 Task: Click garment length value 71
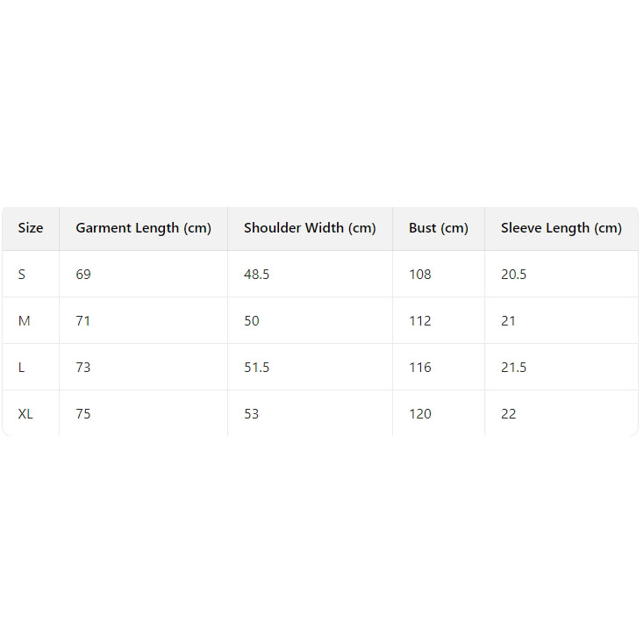[x=83, y=321]
